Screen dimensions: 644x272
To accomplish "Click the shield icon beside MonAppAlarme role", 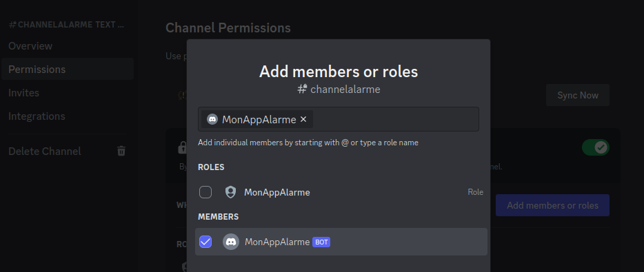I will point(230,192).
